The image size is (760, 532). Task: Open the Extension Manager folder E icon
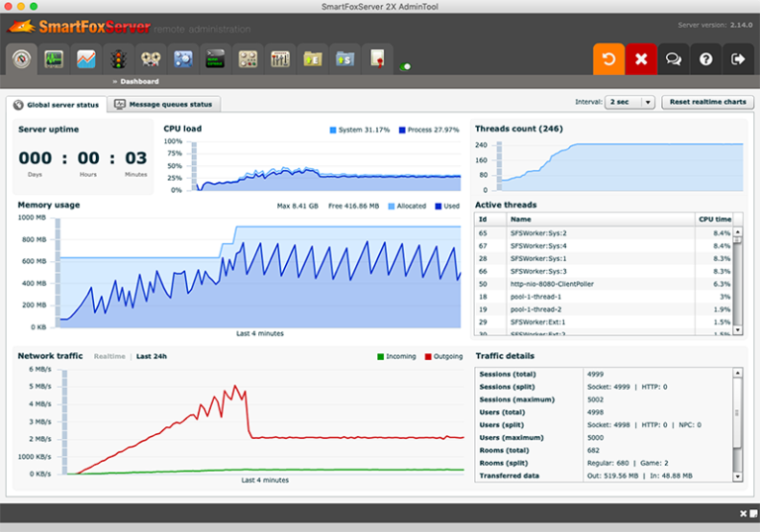(313, 59)
